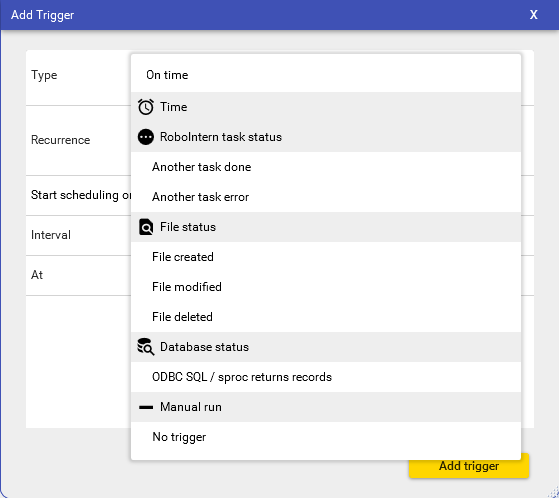Click the Database status header label

(204, 347)
